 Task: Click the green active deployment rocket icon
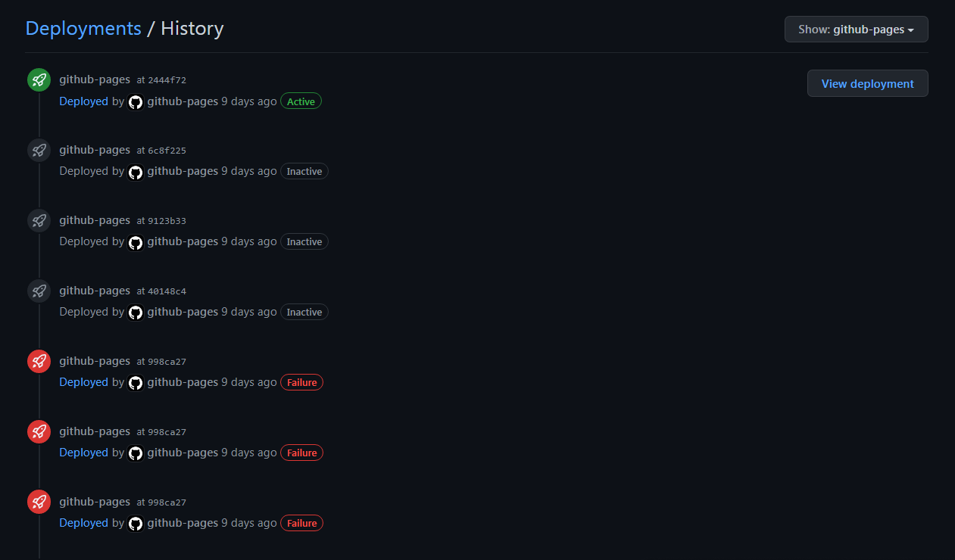(39, 79)
